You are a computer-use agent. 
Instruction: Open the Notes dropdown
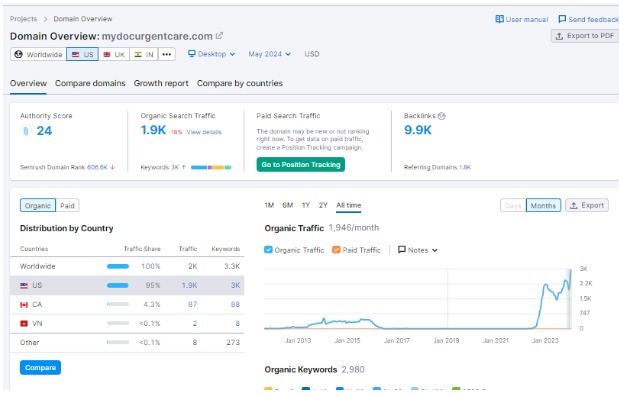[x=418, y=250]
